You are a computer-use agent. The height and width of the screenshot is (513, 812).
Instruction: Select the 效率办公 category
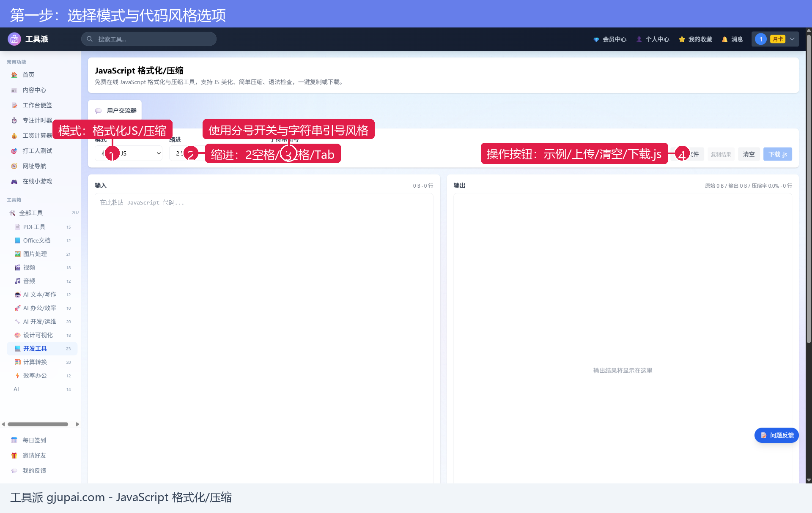(x=42, y=376)
